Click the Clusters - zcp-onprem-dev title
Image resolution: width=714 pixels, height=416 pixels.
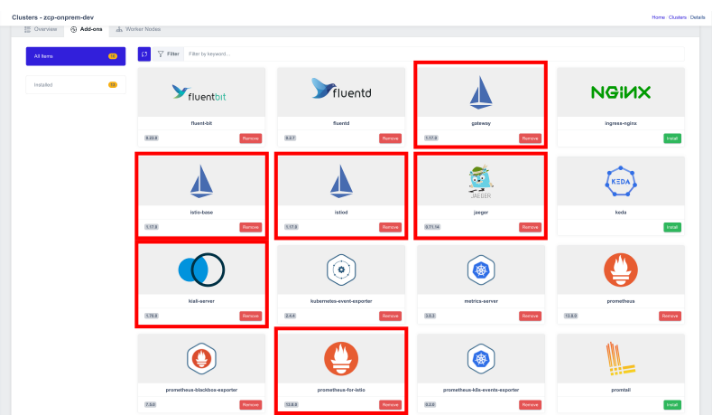click(53, 17)
